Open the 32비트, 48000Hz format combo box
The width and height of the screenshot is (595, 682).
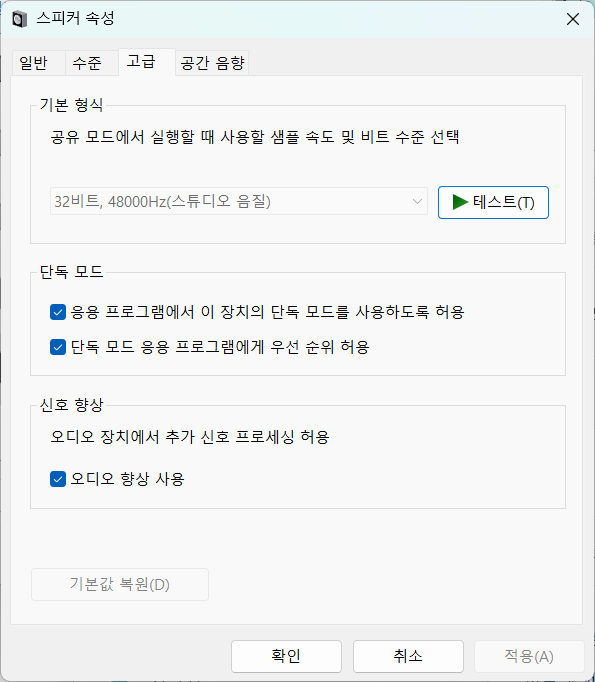tap(239, 201)
